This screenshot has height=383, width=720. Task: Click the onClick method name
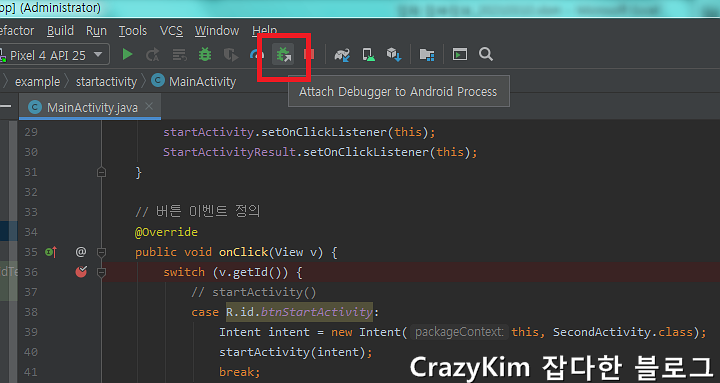(x=243, y=252)
